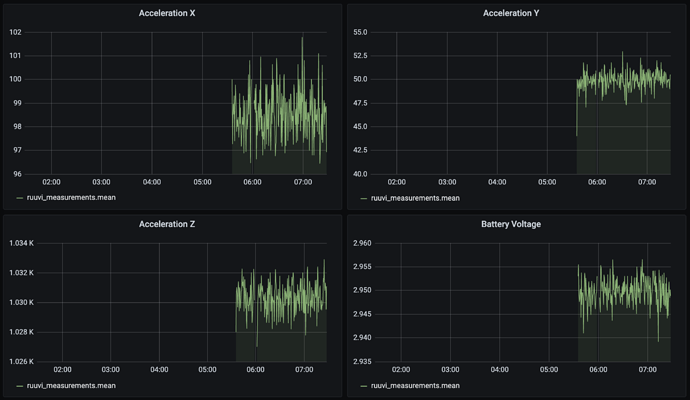Click the 06:00 time label in Acceleration X
This screenshot has height=400, width=690.
click(252, 182)
